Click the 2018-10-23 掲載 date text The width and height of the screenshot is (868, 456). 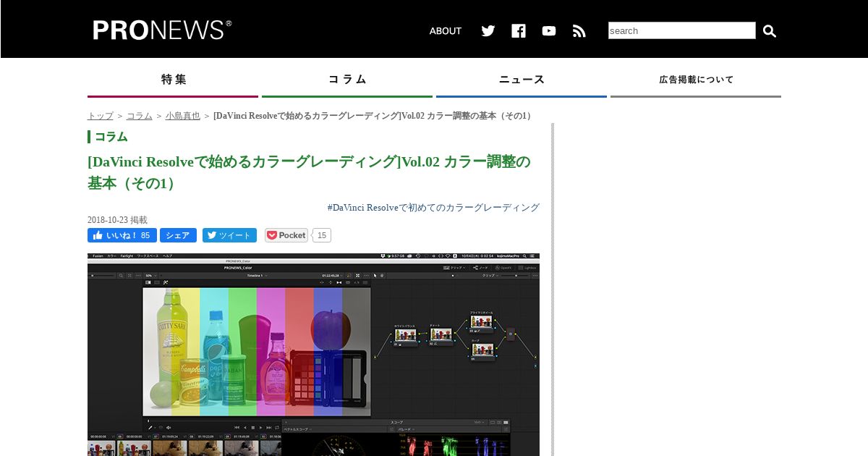coord(117,220)
